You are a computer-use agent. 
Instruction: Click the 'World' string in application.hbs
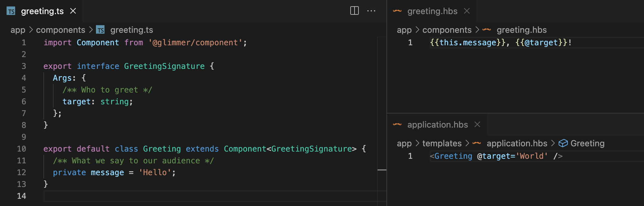[x=532, y=156]
